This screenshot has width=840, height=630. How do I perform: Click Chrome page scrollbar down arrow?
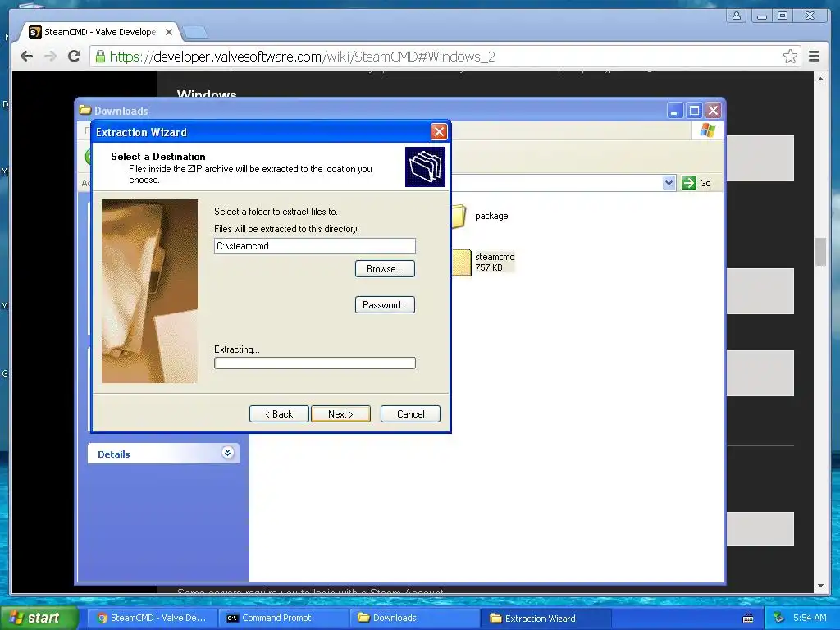(x=820, y=586)
